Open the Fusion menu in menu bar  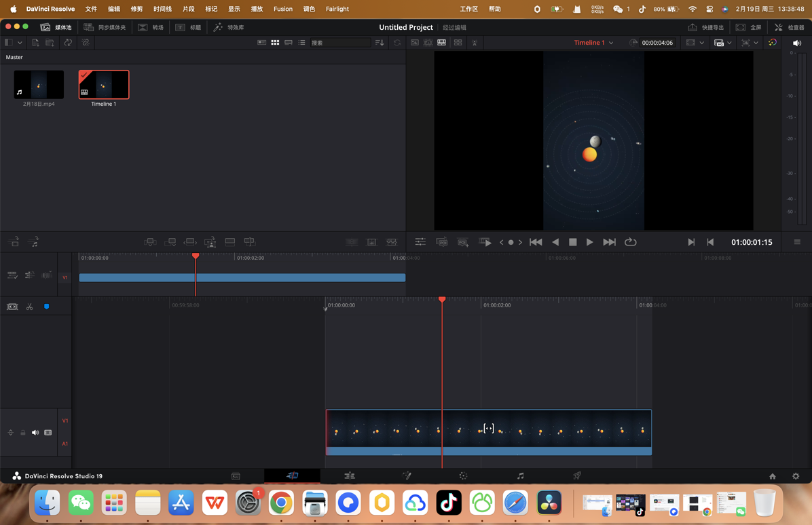coord(282,9)
